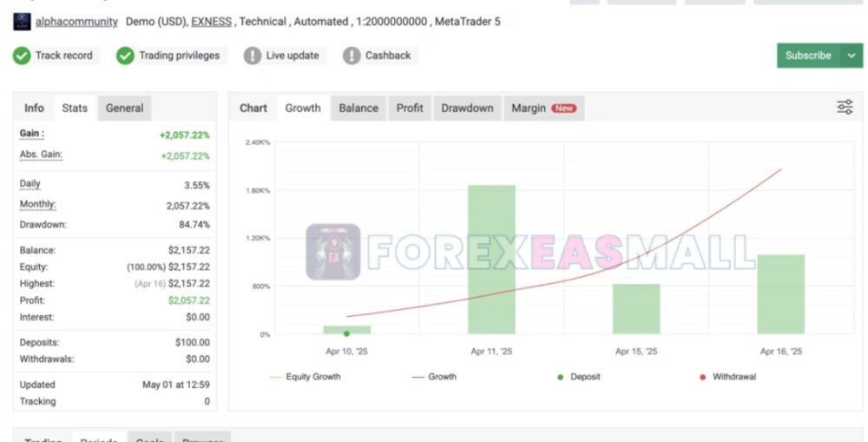
Task: Toggle Withdrawal legend series
Action: pyautogui.click(x=727, y=377)
